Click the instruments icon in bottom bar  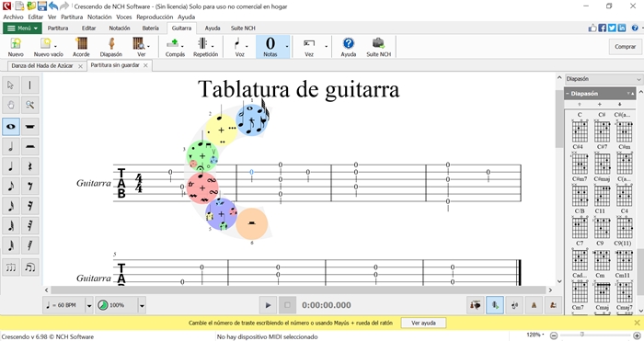click(476, 305)
